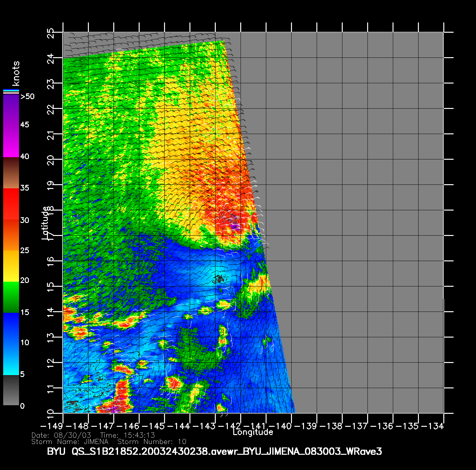Click the "Storm Number: 10" text
The height and width of the screenshot is (470, 476).
(152, 442)
